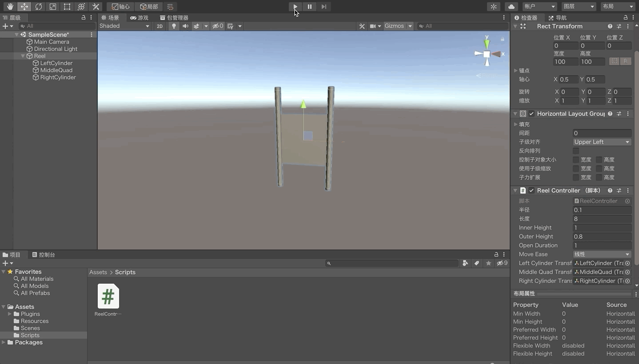The height and width of the screenshot is (364, 639).
Task: Disable the Horizontal Layout Group component checkbox
Action: point(531,114)
